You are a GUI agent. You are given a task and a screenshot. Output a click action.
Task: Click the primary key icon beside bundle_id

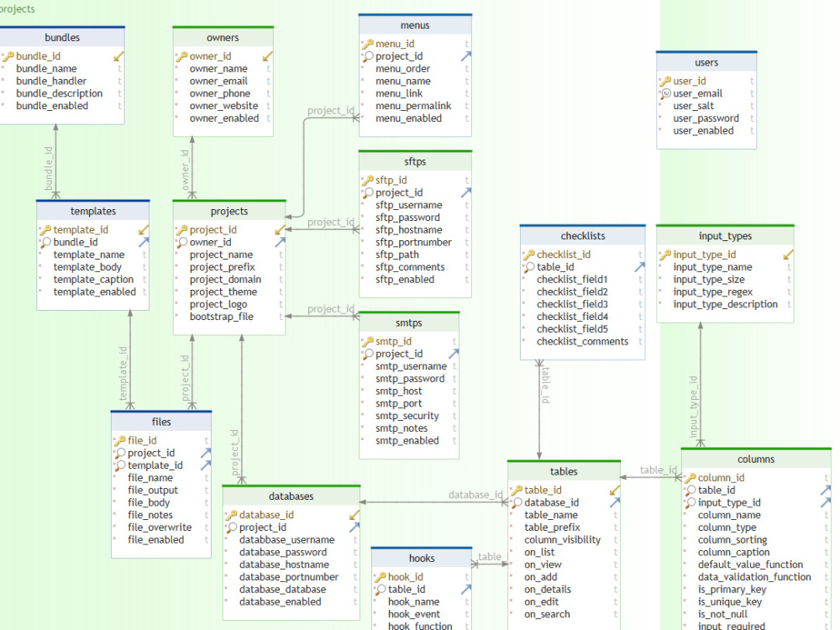pyautogui.click(x=10, y=55)
